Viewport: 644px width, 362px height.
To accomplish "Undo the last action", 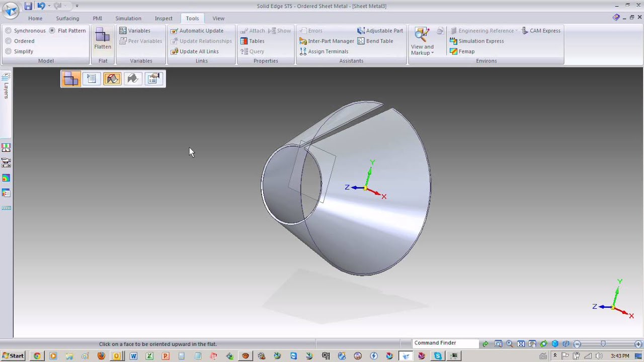I will pyautogui.click(x=41, y=6).
